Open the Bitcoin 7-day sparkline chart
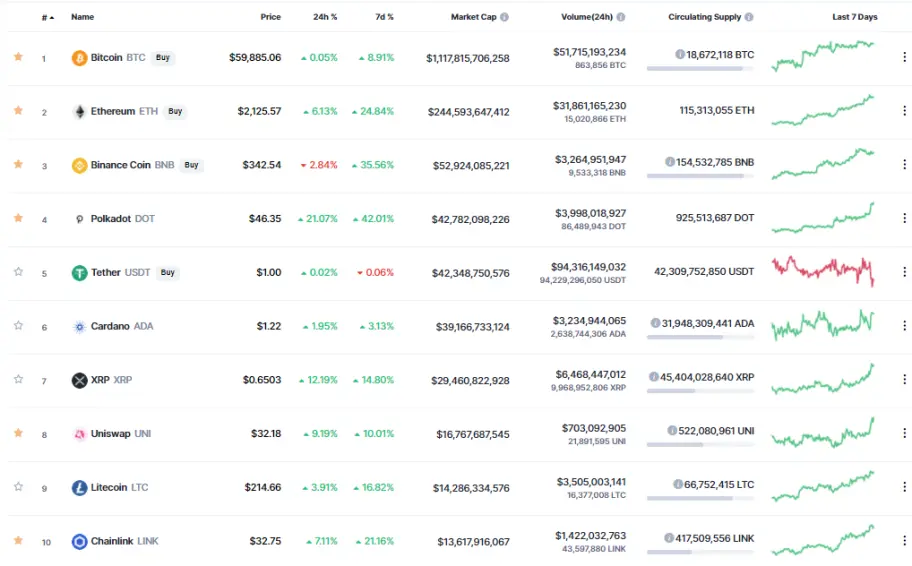912x566 pixels. pyautogui.click(x=823, y=56)
